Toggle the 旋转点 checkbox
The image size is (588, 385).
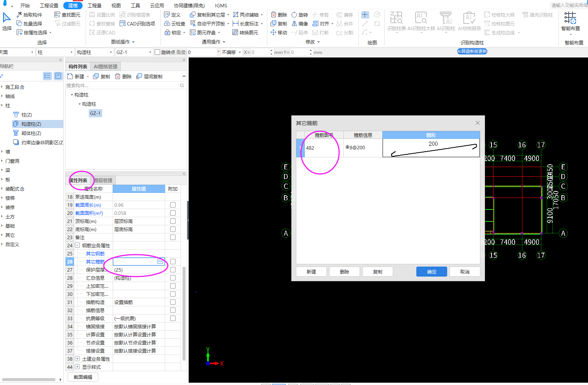tap(157, 52)
